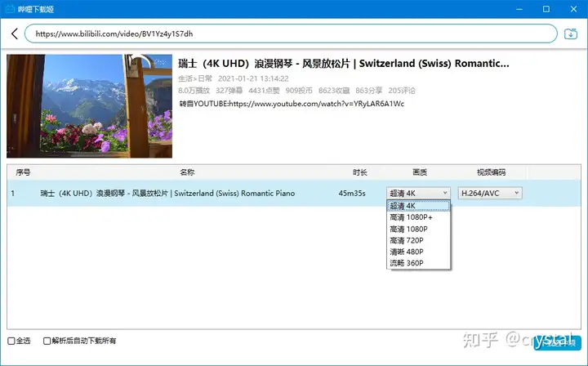Image resolution: width=588 pixels, height=366 pixels.
Task: Toggle the 全选 select-all checkbox
Action: coord(11,341)
